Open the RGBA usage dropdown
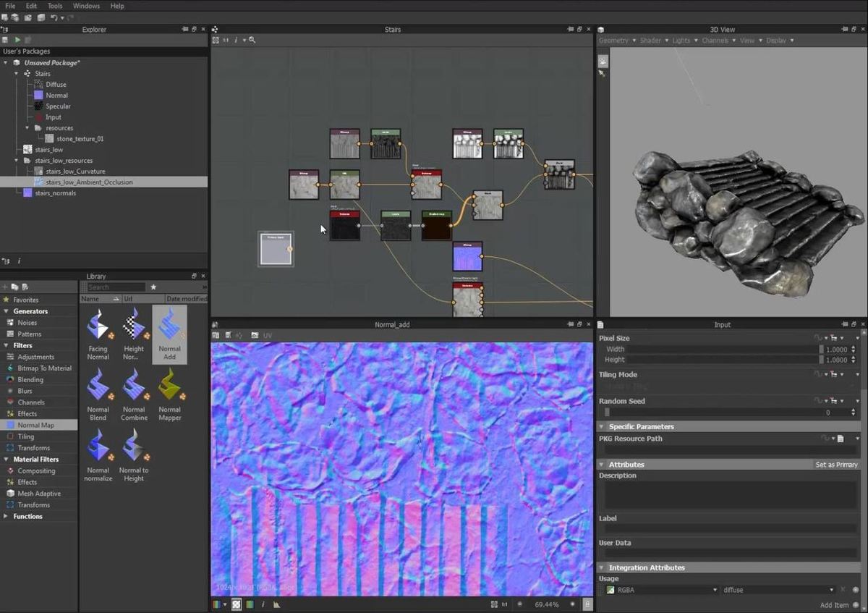Screen dimensions: 868x613 click(x=662, y=590)
